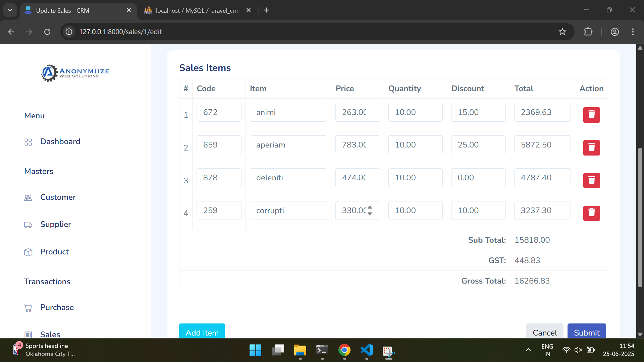Select the Sub Total value 15818.00

532,240
